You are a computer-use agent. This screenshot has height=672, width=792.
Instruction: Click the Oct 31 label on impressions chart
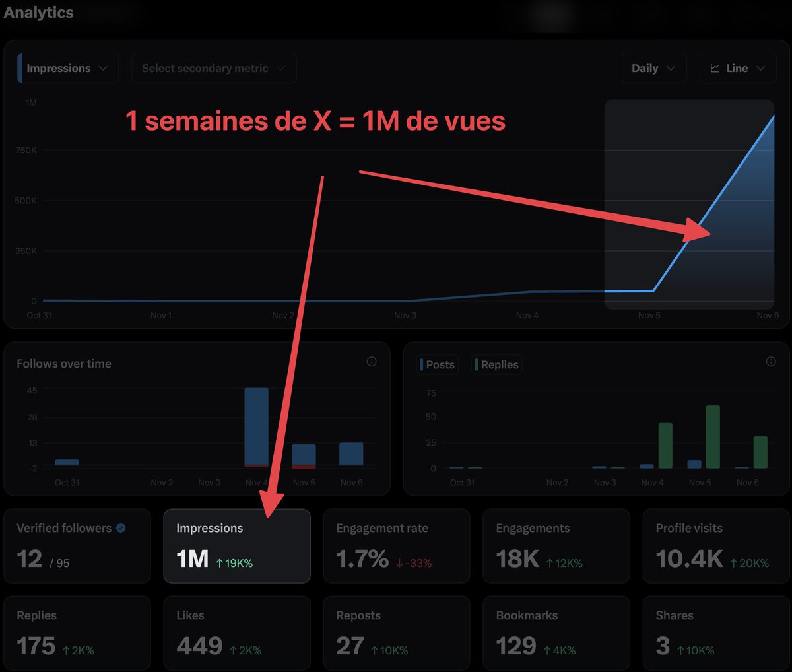click(39, 315)
